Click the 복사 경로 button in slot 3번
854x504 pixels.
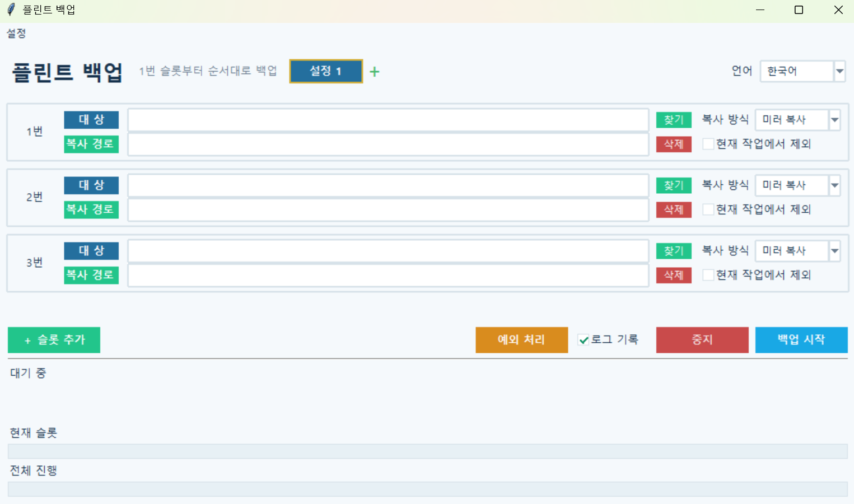pos(91,275)
